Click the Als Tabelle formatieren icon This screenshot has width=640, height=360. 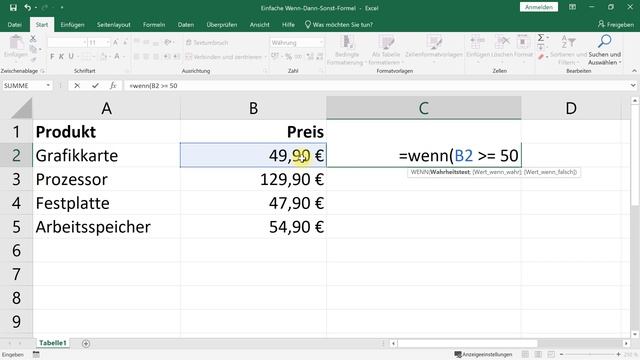(386, 42)
